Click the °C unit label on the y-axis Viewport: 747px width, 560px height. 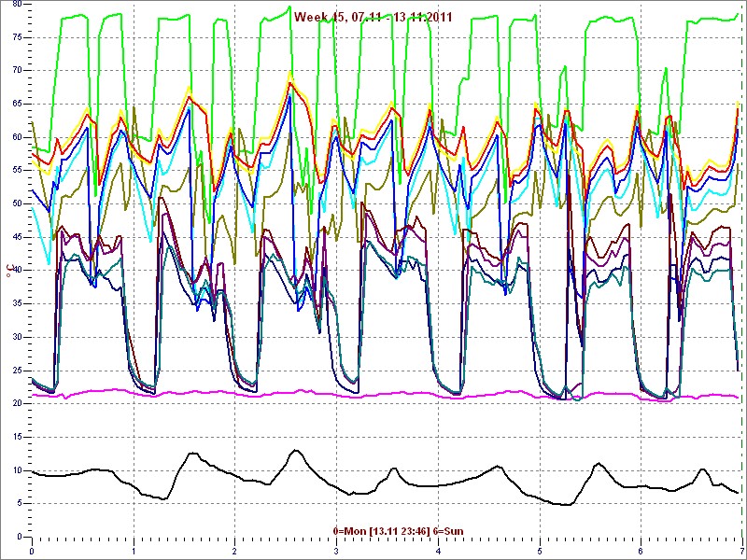[8, 272]
